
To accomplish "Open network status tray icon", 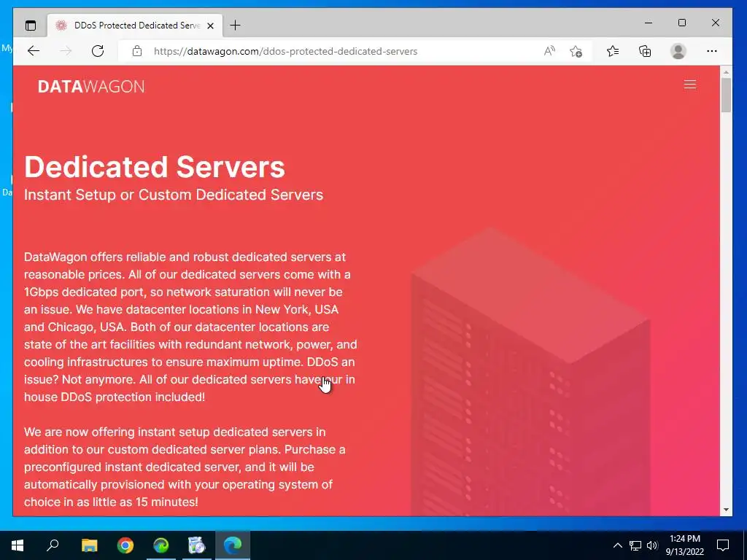I will pos(635,545).
